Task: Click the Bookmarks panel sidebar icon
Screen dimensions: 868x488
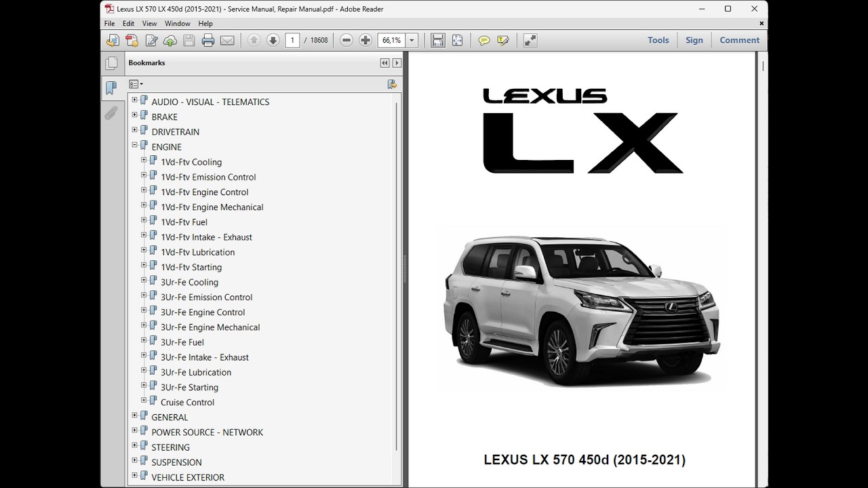Action: click(111, 87)
